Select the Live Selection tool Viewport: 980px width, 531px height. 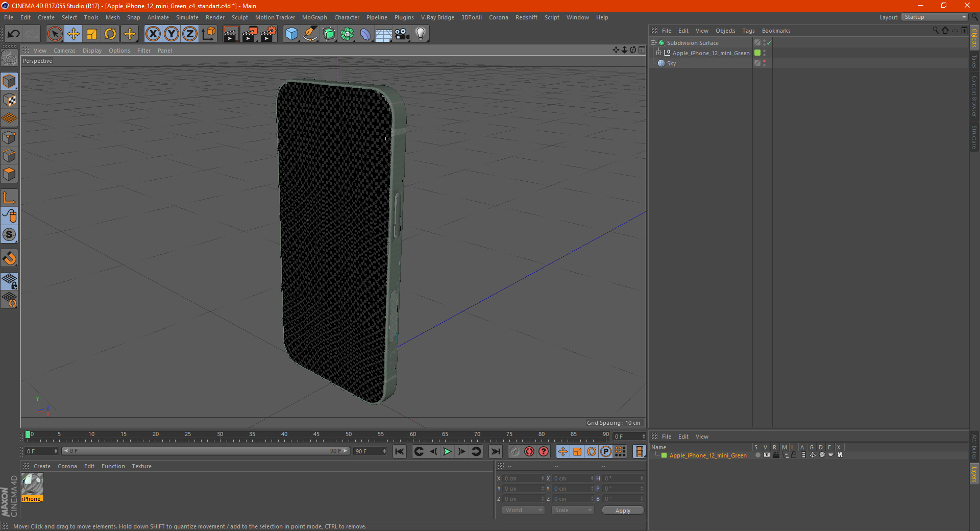coord(55,34)
